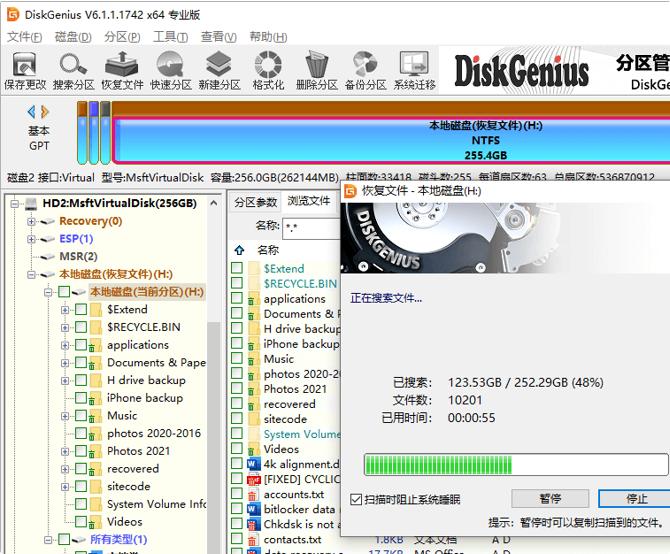Screen dimensions: 670x554
Task: Click the tree panel scroll-up arrow
Action: tap(214, 203)
